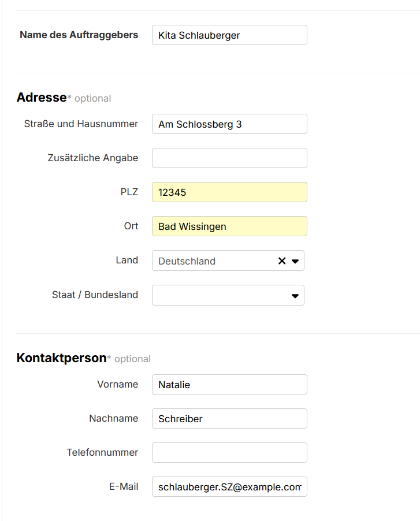
Task: Click the Name des Auftraggebers input field
Action: pyautogui.click(x=229, y=35)
